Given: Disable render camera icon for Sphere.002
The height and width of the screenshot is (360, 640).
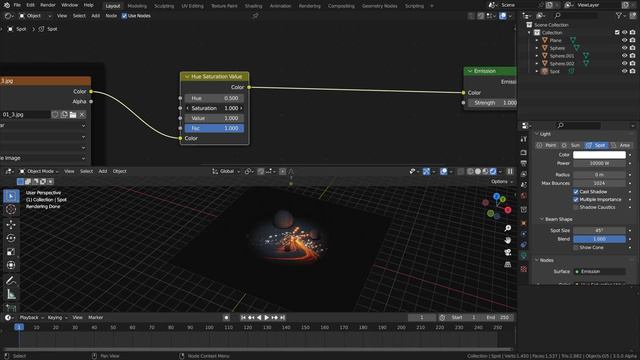Looking at the screenshot, I should pos(632,64).
